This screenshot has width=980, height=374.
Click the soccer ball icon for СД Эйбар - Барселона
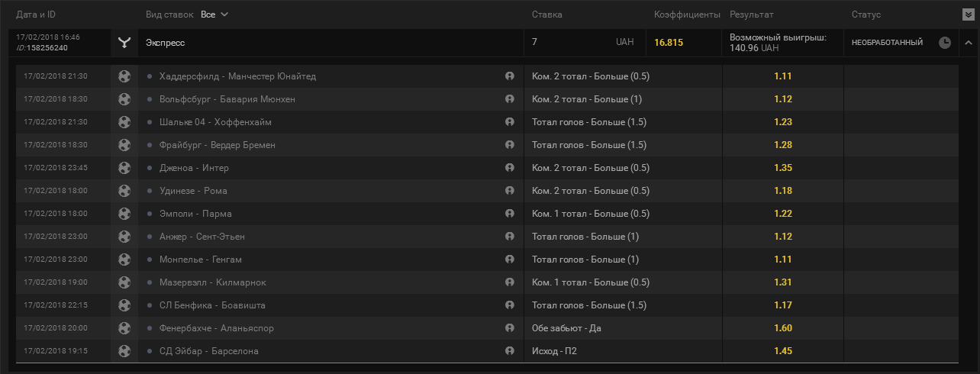pyautogui.click(x=124, y=351)
